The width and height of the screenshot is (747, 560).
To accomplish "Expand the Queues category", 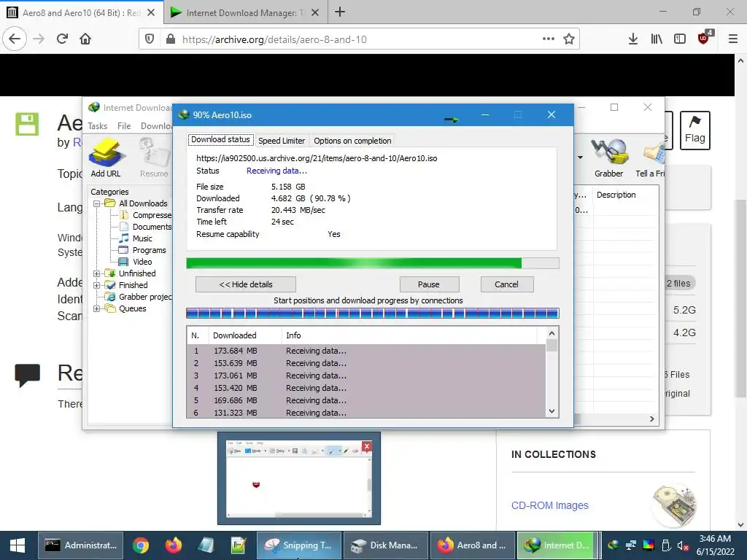I will tap(97, 308).
